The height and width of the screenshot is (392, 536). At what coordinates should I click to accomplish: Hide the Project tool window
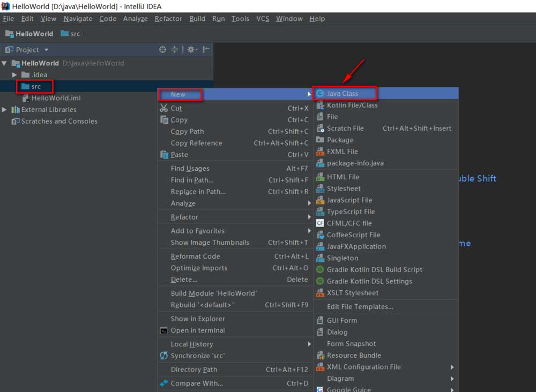pos(205,49)
